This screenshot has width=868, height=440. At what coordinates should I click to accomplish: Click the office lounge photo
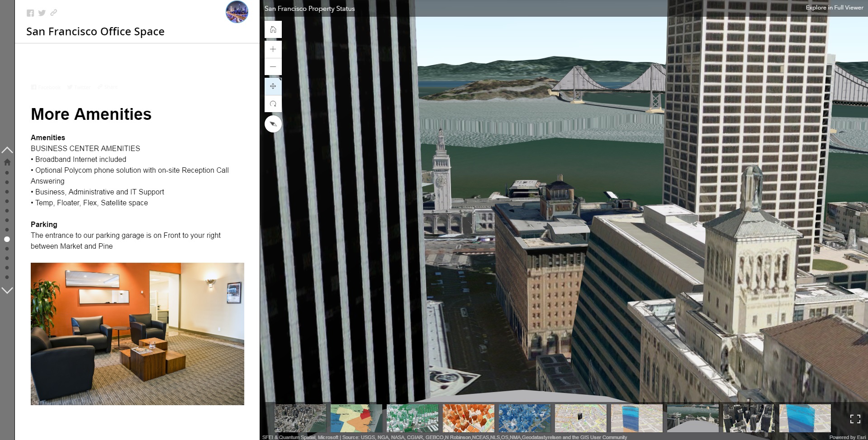point(137,334)
